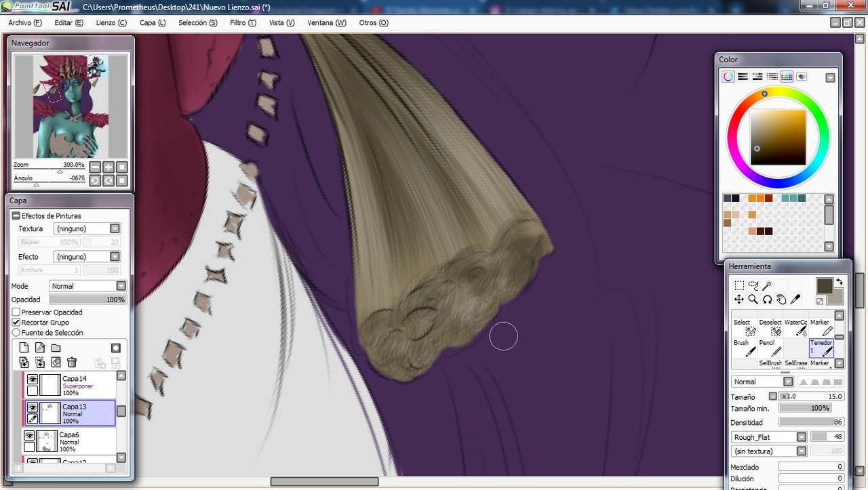Uncheck Recortar Grupo checkbox
Viewport: 868px width, 490px height.
[16, 323]
